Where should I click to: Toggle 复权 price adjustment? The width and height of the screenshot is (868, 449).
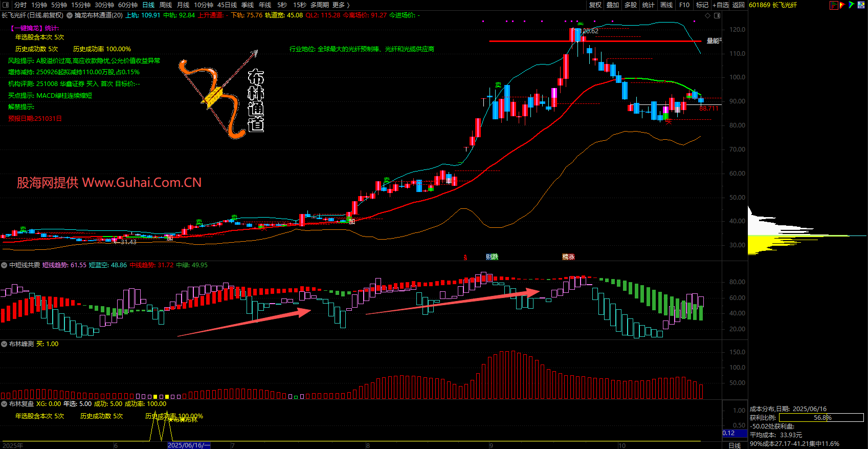595,5
